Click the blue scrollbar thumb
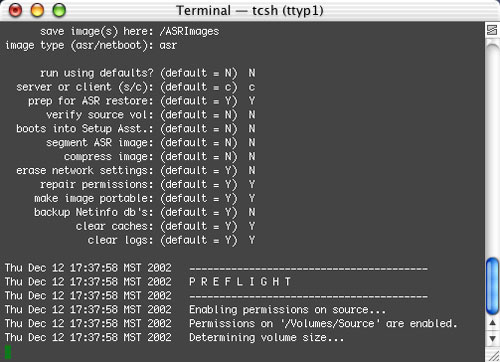 pyautogui.click(x=492, y=286)
